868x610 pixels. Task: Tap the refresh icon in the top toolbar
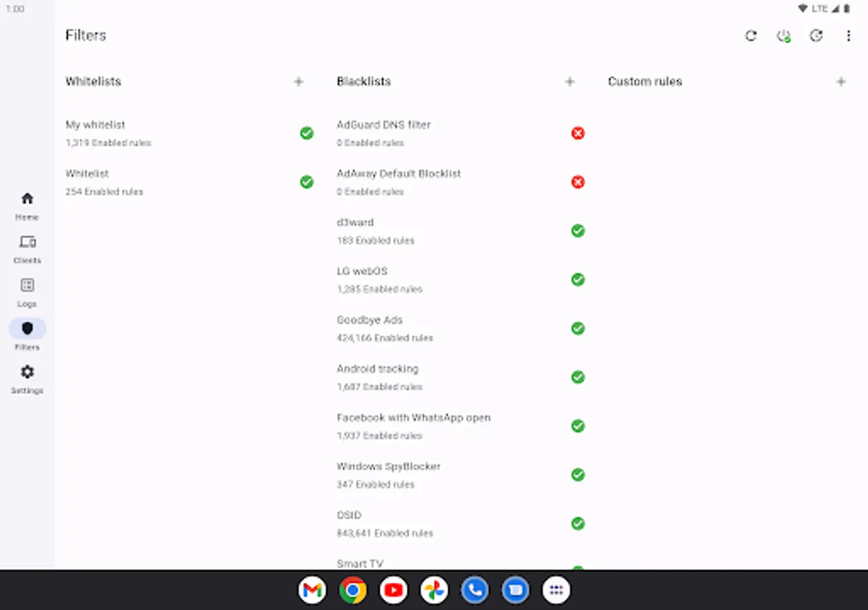click(751, 36)
